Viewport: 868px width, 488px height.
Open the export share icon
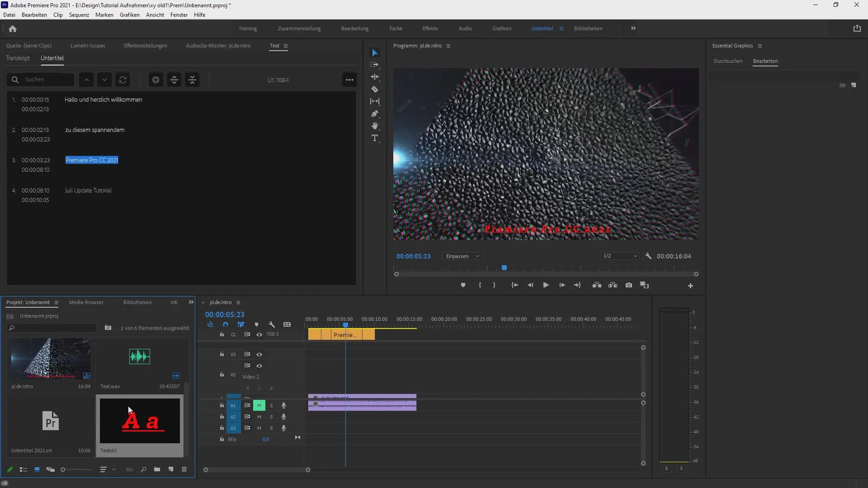pos(857,28)
